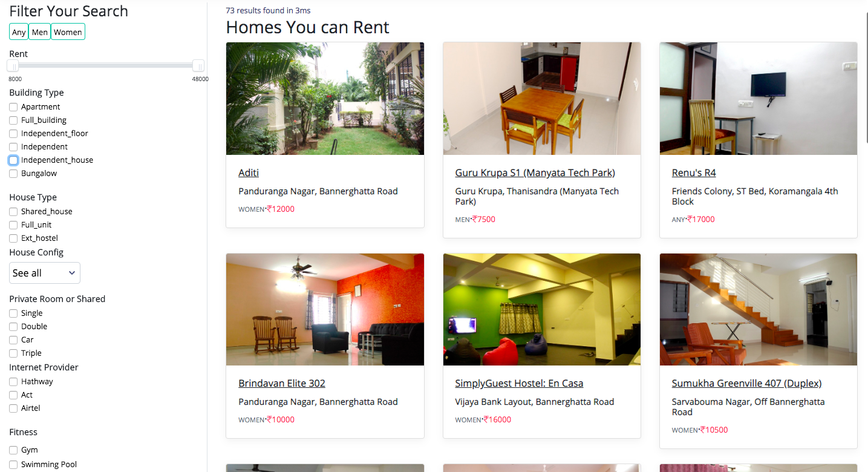Enable the Gym fitness checkbox
The image size is (868, 472).
tap(13, 450)
